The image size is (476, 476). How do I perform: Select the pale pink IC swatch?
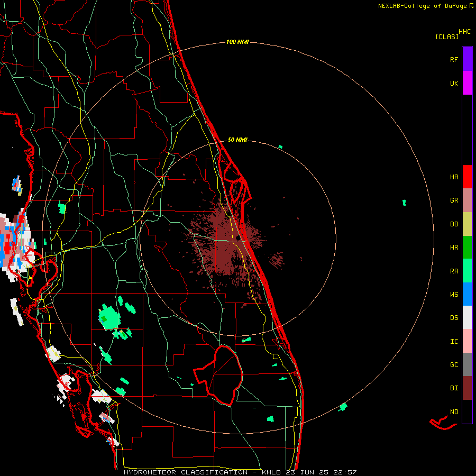point(467,341)
